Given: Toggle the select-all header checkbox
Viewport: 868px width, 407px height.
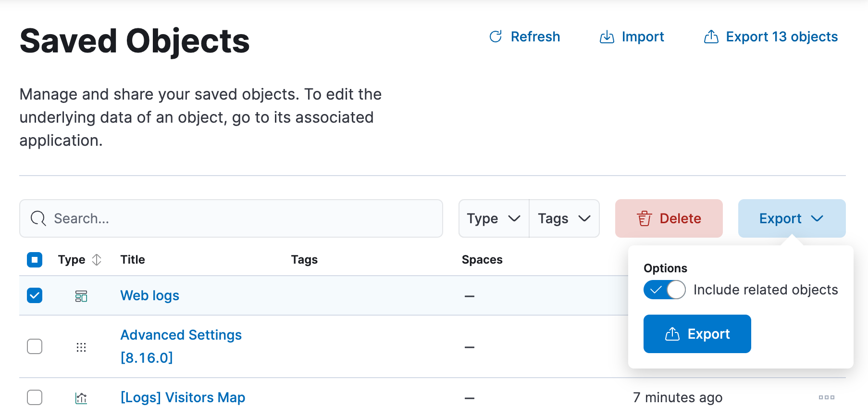Looking at the screenshot, I should [x=35, y=260].
